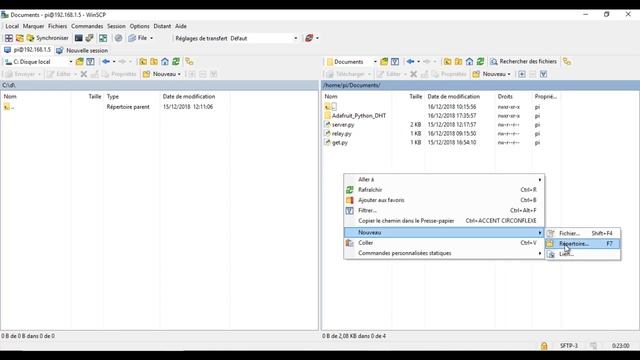
Task: Click Rechercher des fichiers button
Action: coord(523,62)
